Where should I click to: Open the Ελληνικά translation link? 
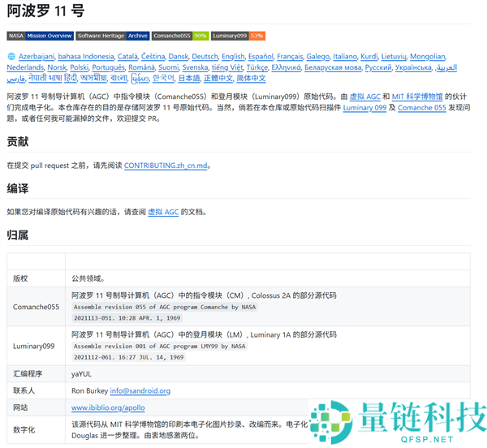pos(286,67)
